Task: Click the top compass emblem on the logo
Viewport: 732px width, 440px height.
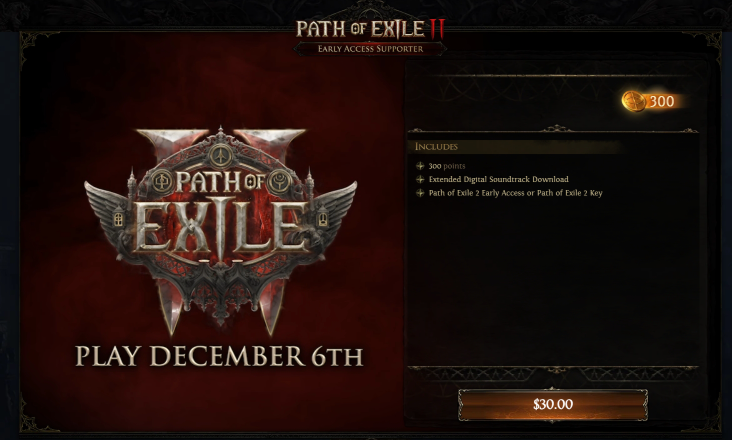Action: [x=221, y=154]
